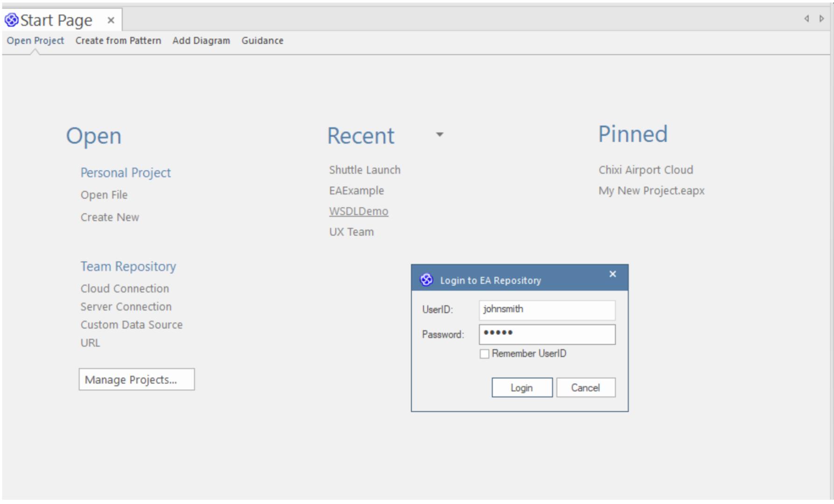Click the UserID input field
This screenshot has width=834, height=504.
point(547,309)
